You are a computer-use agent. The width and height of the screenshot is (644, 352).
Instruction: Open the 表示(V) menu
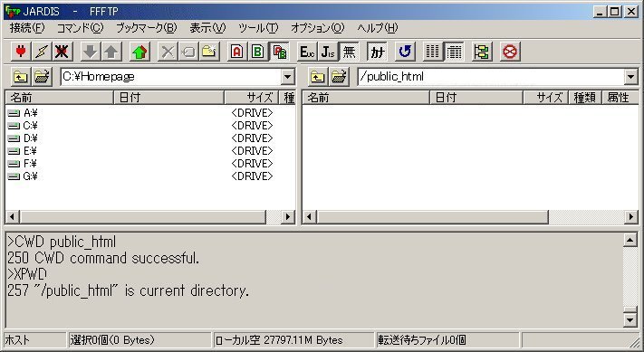207,28
